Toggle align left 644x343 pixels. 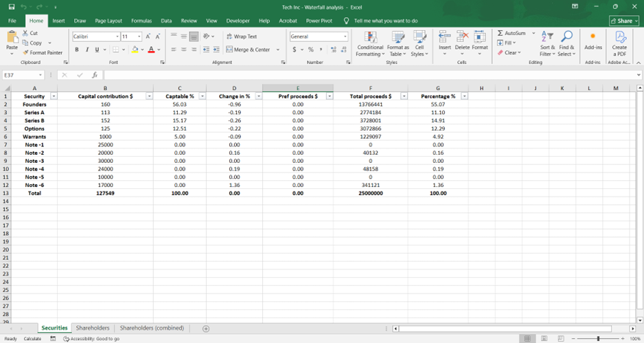tap(174, 49)
